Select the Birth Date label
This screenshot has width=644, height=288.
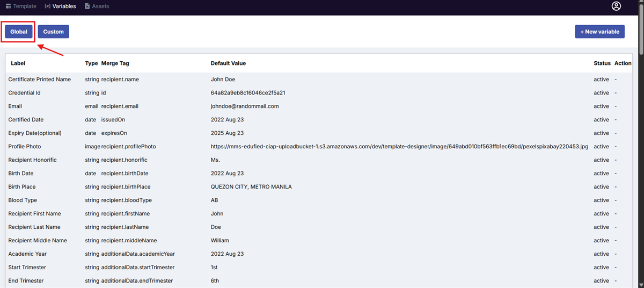(22, 174)
